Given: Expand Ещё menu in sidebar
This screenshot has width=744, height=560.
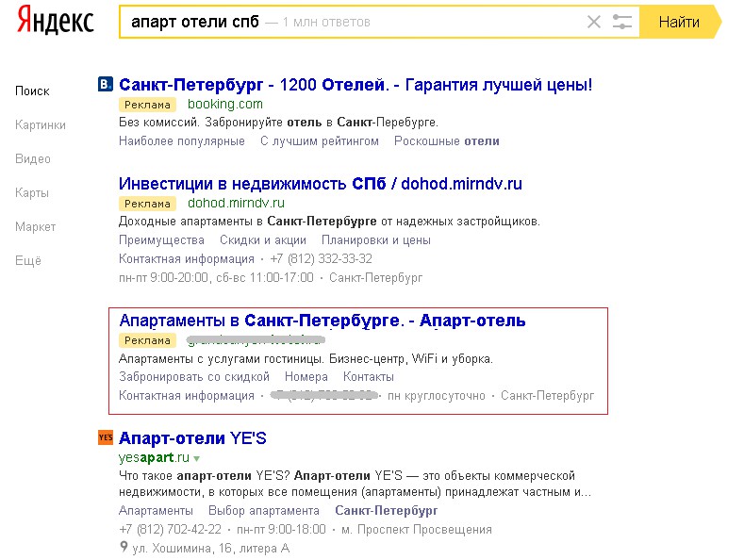Looking at the screenshot, I should point(28,260).
